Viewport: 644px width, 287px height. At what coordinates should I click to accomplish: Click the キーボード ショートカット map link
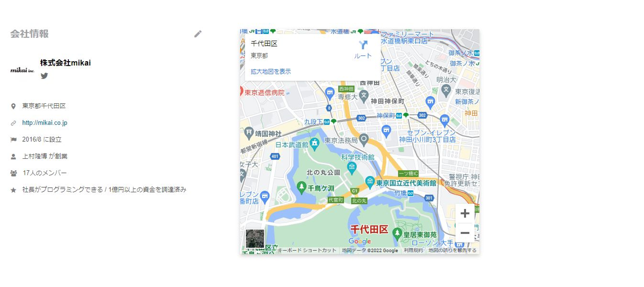pyautogui.click(x=307, y=250)
